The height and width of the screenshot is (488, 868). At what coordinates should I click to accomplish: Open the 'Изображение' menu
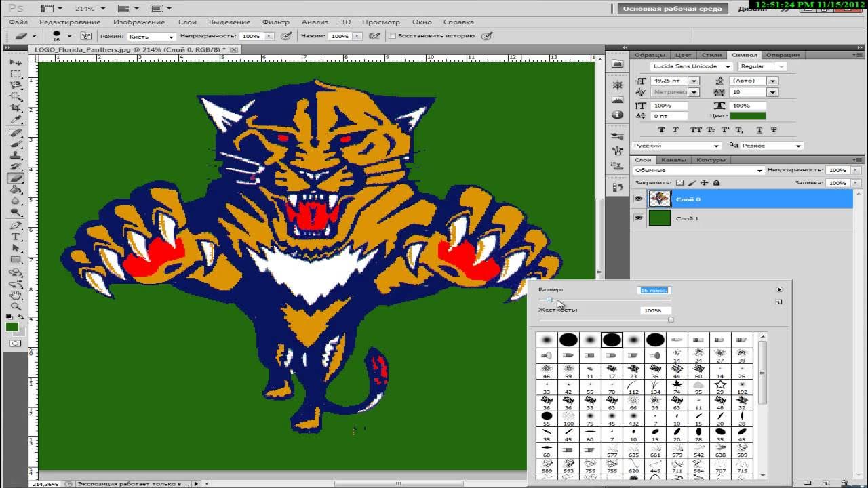[x=139, y=22]
